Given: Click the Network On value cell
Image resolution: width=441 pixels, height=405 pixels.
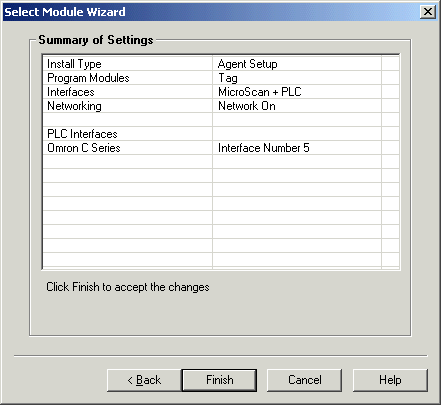Looking at the screenshot, I should tap(297, 106).
